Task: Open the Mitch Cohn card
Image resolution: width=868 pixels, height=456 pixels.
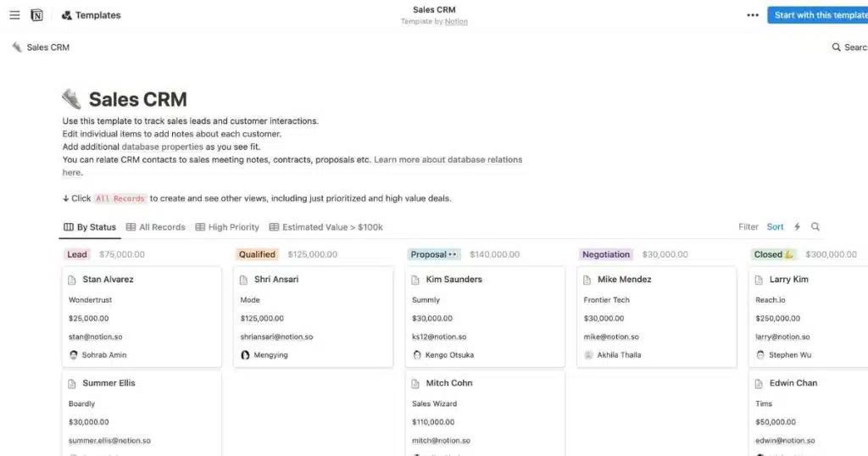Action: click(485, 414)
